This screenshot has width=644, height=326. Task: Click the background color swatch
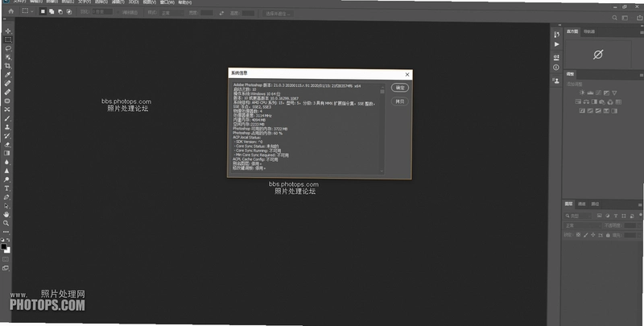pos(7,250)
